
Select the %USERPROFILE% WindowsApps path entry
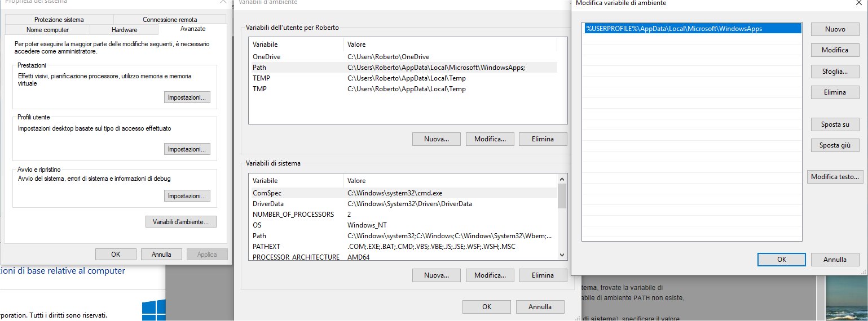(693, 29)
